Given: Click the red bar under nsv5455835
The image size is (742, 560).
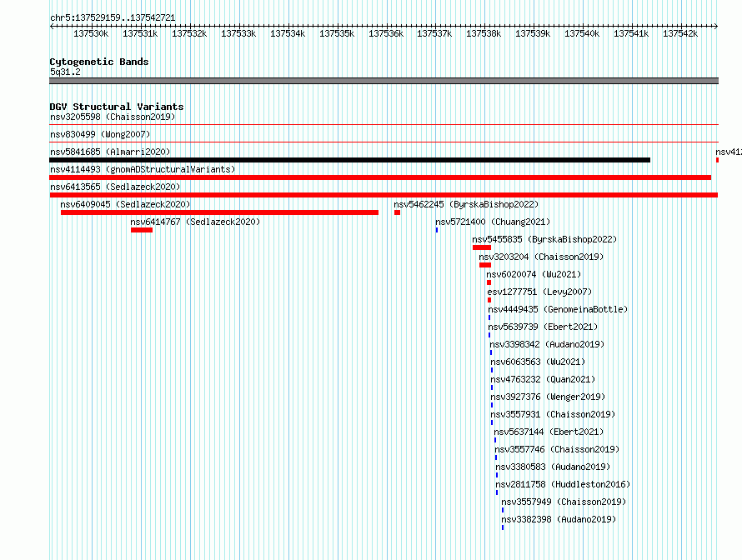Looking at the screenshot, I should point(482,247).
